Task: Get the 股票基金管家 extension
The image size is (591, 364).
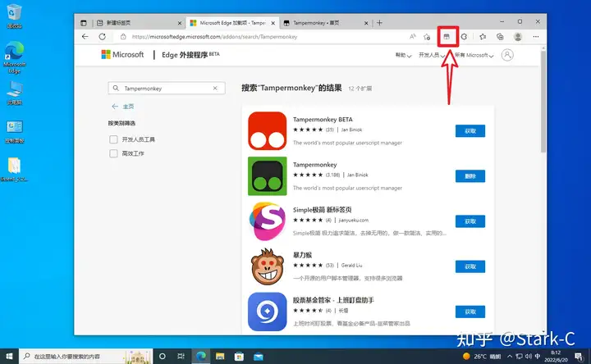Action: point(470,312)
